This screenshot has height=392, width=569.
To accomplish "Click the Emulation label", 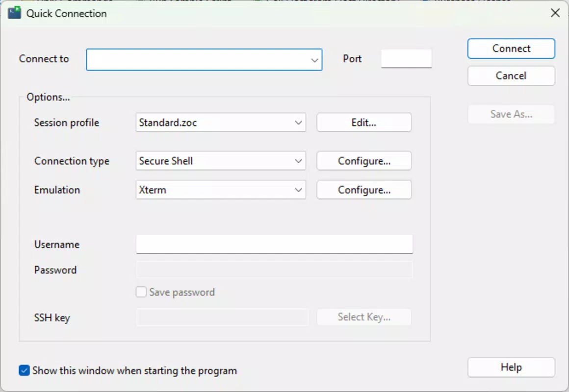I will pyautogui.click(x=57, y=190).
